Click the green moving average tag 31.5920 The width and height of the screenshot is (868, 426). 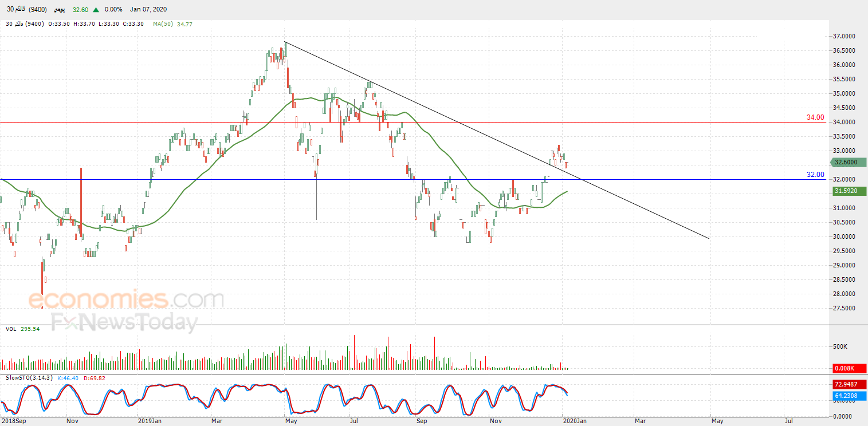click(849, 191)
